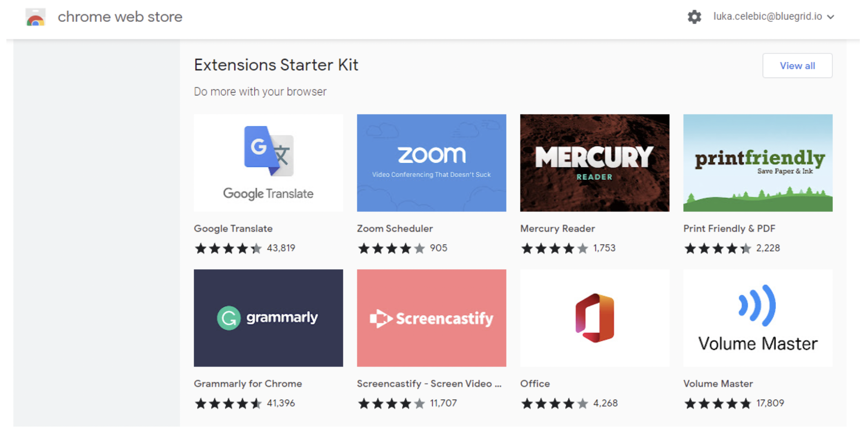Open the Google Translate extension tile
This screenshot has width=868, height=438.
tap(268, 163)
